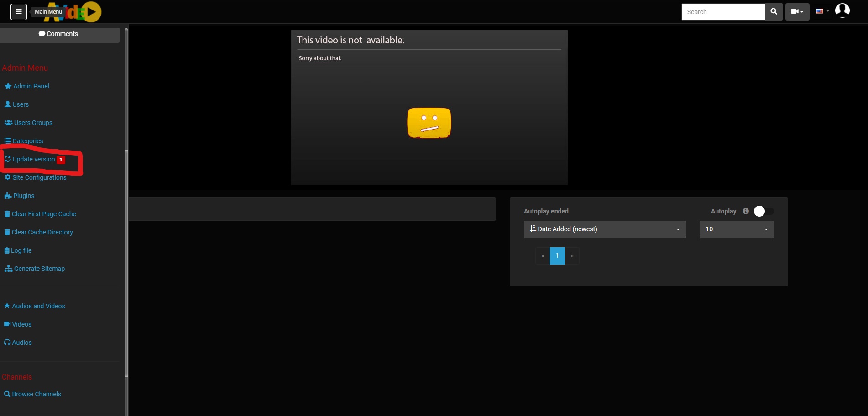Open Admin Panel link
Viewport: 868px width, 416px height.
point(27,86)
